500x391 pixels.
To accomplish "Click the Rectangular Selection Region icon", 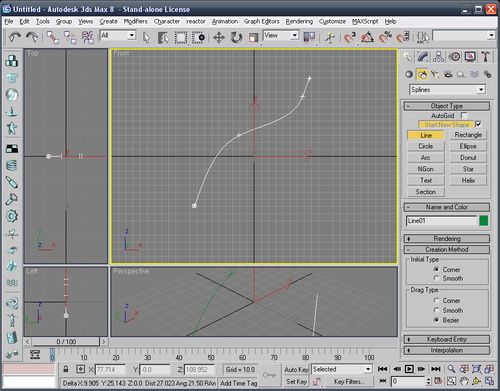I will (181, 37).
